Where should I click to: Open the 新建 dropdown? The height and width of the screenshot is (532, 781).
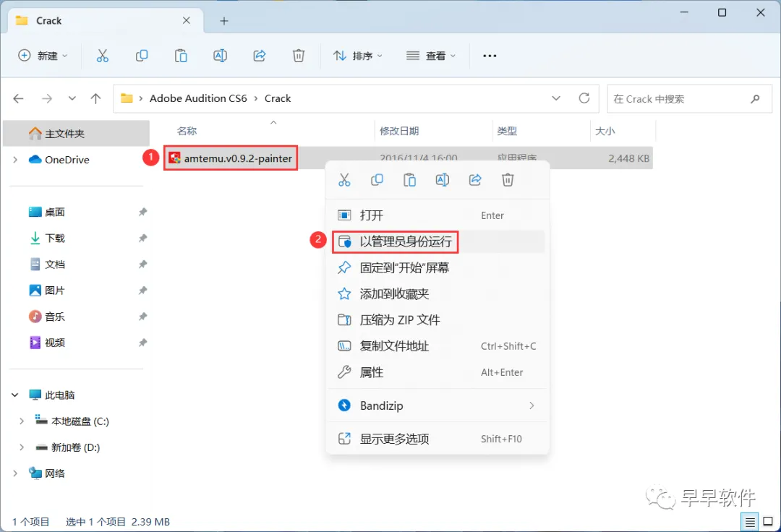[43, 56]
